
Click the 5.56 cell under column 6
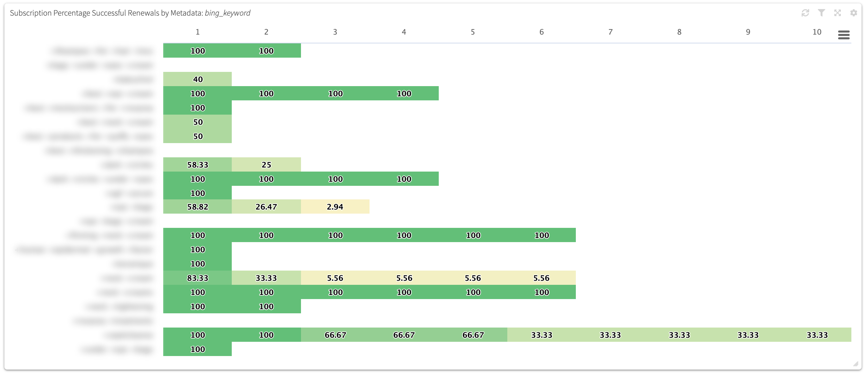(x=542, y=278)
